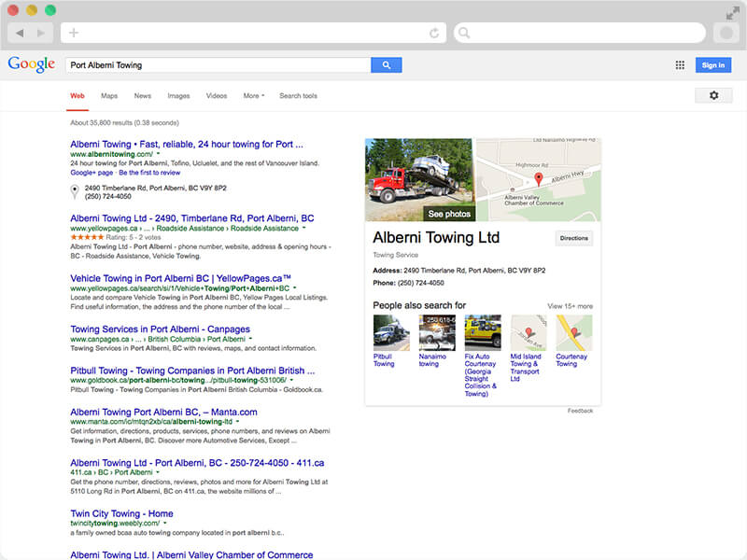747x560 pixels.
Task: Open Search tools
Action: click(298, 96)
